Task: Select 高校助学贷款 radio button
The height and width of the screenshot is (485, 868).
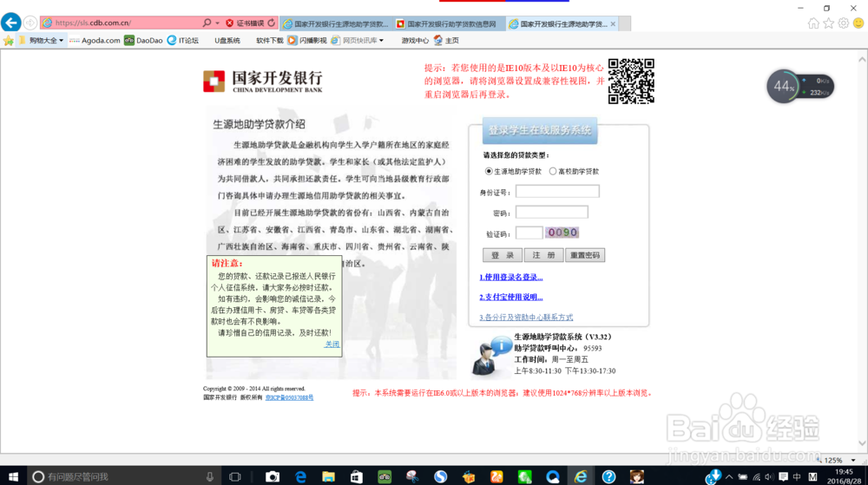Action: pyautogui.click(x=552, y=172)
